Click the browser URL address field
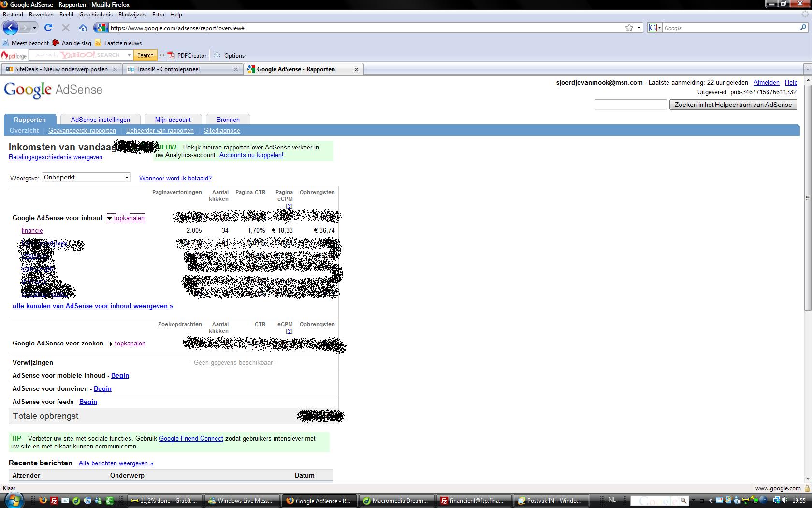This screenshot has height=508, width=812. tap(366, 28)
